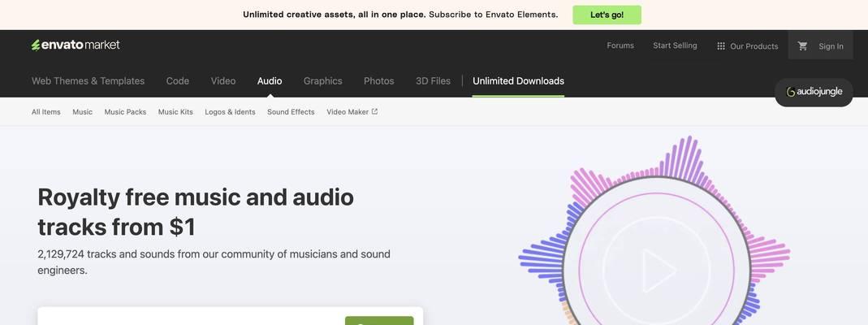
Task: Select the Audio category
Action: coord(270,80)
